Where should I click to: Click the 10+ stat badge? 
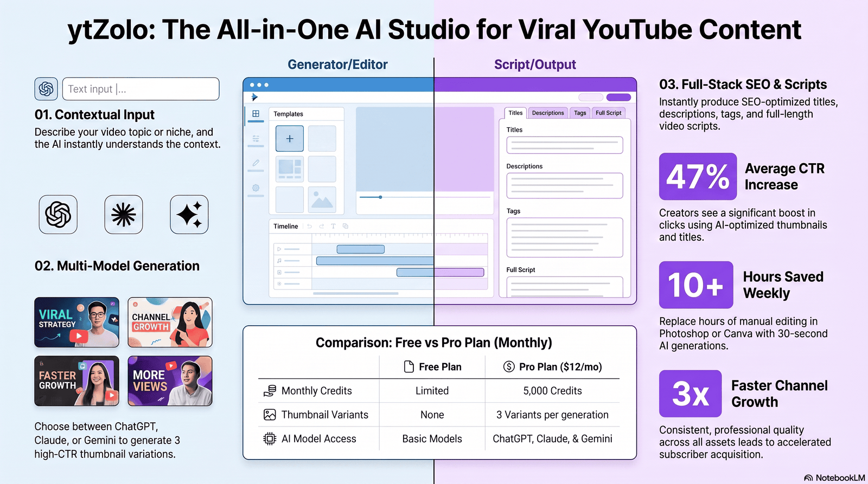pos(696,285)
